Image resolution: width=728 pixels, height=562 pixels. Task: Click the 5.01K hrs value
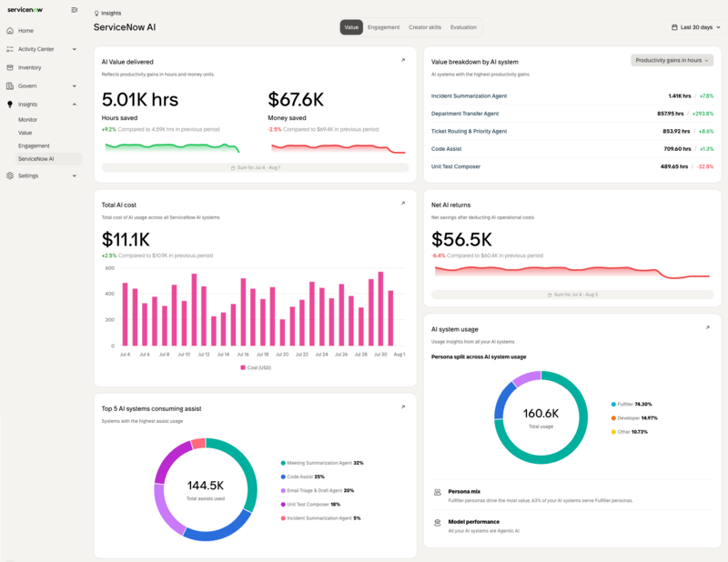140,99
